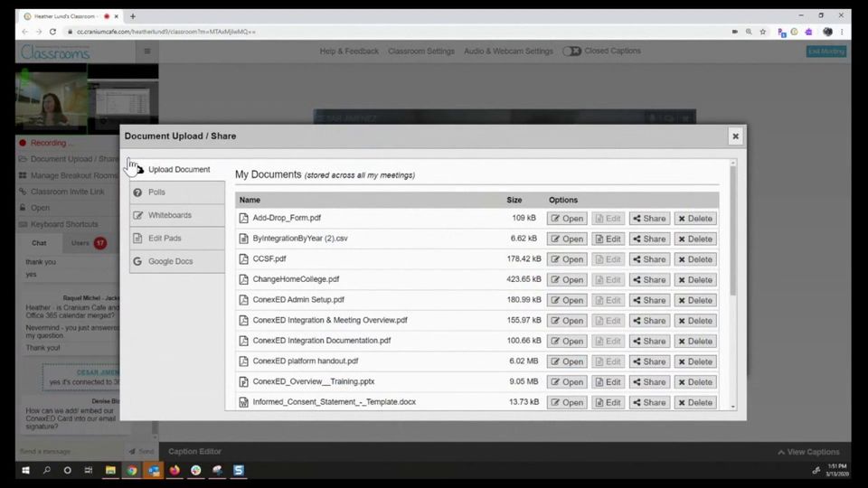Viewport: 868px width, 488px height.
Task: Open Add-Drop_Form.pdf
Action: click(x=567, y=219)
